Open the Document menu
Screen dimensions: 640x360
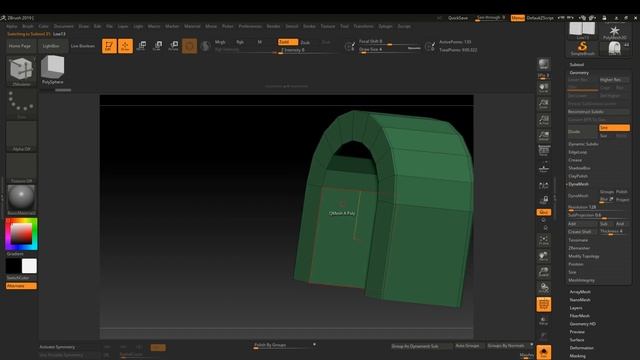64,26
